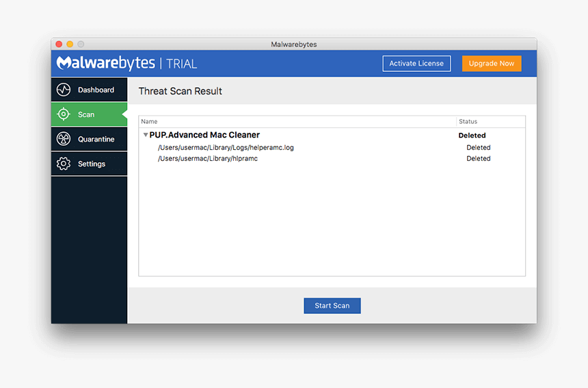Minimize the window using yellow button
The width and height of the screenshot is (588, 388).
tap(70, 44)
